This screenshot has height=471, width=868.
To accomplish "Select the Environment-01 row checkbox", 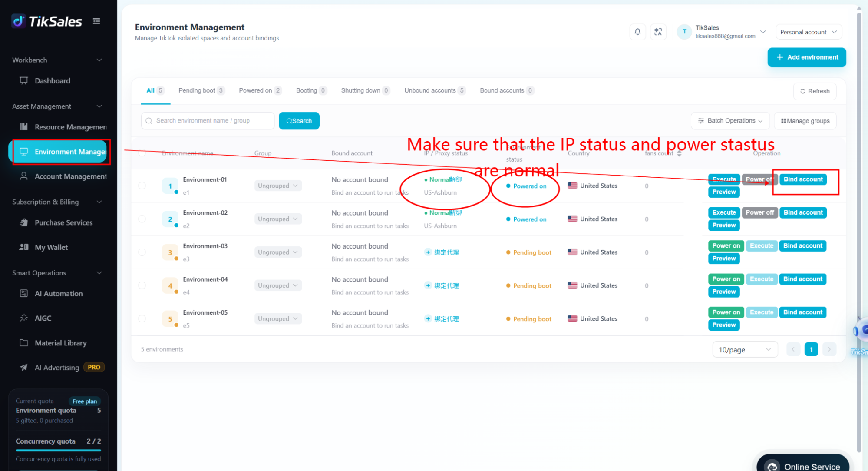I will (x=142, y=186).
